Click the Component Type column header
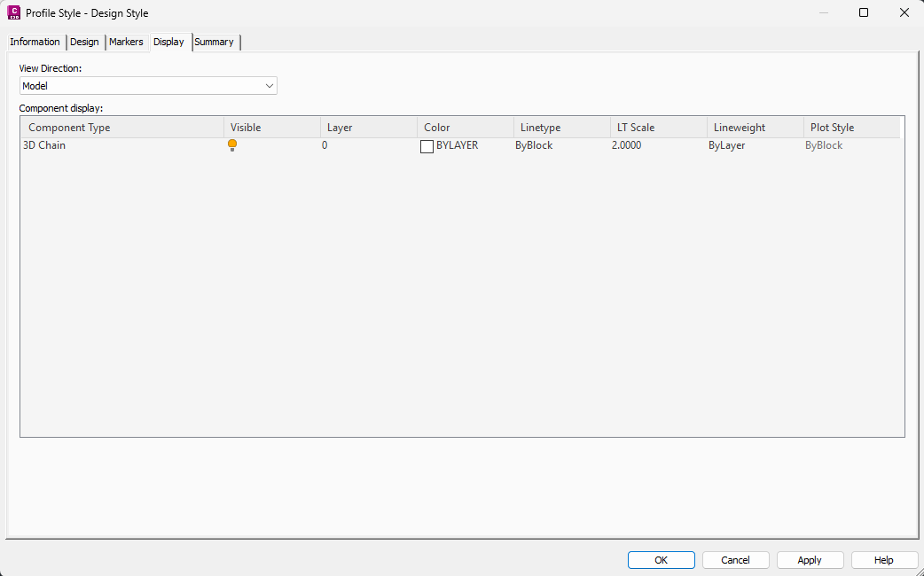The height and width of the screenshot is (576, 924). click(68, 127)
